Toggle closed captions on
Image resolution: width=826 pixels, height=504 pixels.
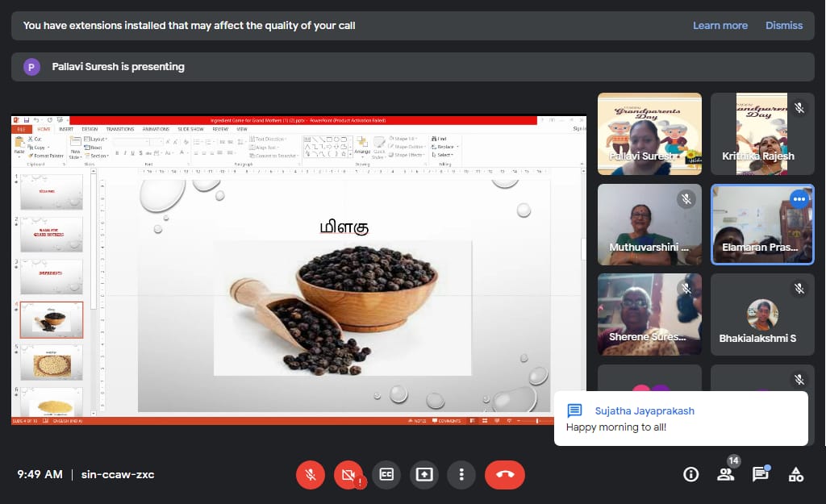click(386, 474)
